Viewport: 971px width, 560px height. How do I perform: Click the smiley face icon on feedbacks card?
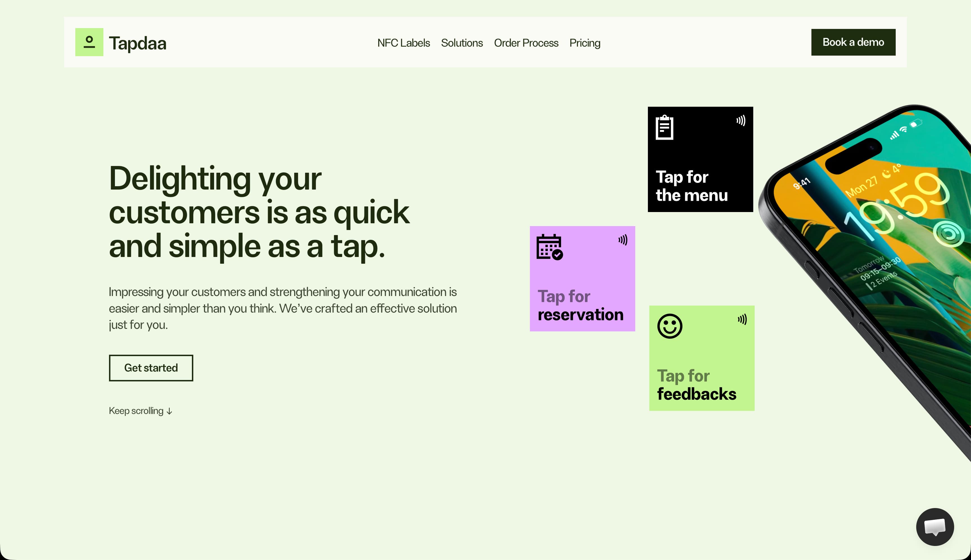pyautogui.click(x=670, y=326)
